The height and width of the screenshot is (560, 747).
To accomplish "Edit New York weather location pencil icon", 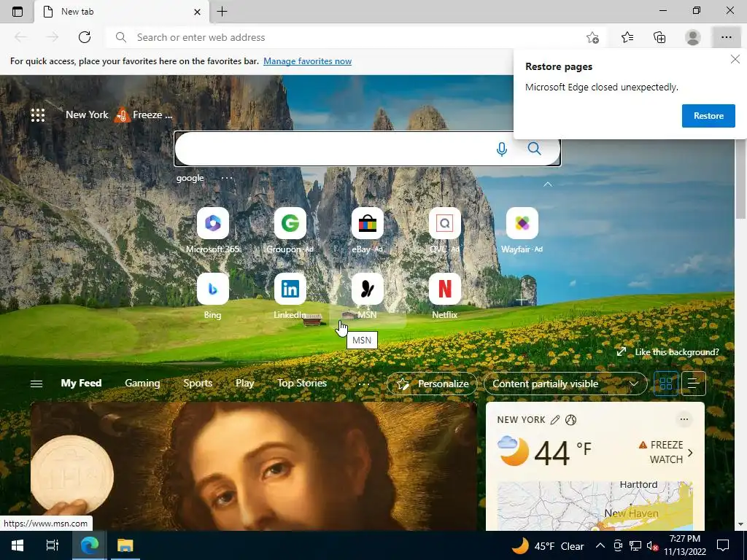I will tap(555, 419).
